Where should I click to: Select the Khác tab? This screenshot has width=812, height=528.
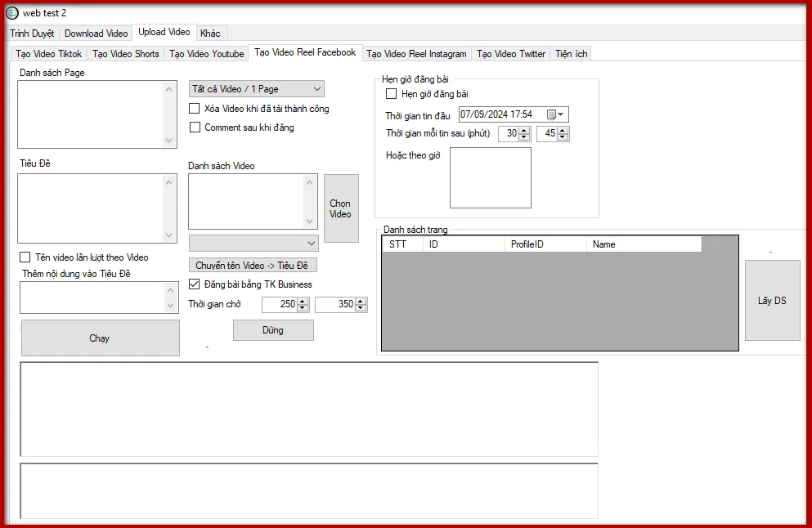[210, 34]
